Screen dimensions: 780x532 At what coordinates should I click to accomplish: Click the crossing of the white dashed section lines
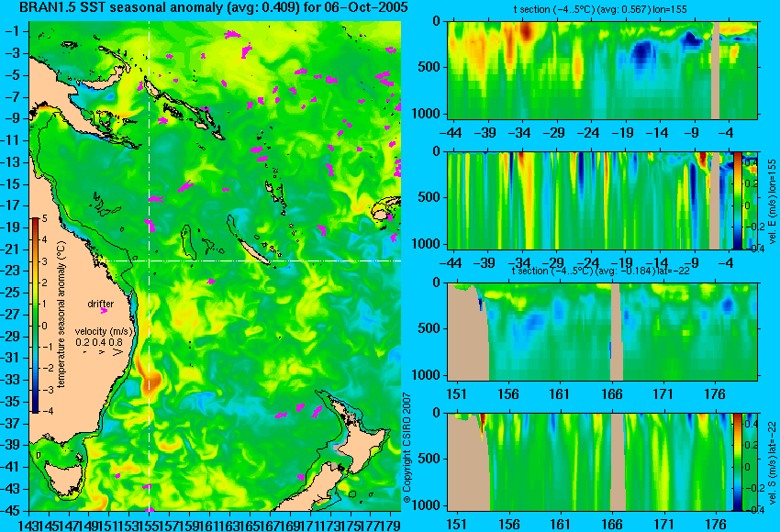[149, 260]
